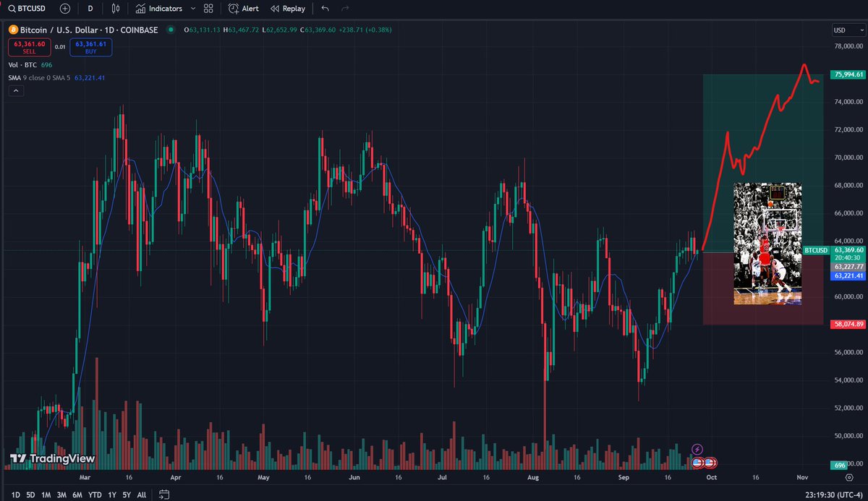Click the 75,994.61 target price label

pyautogui.click(x=849, y=74)
